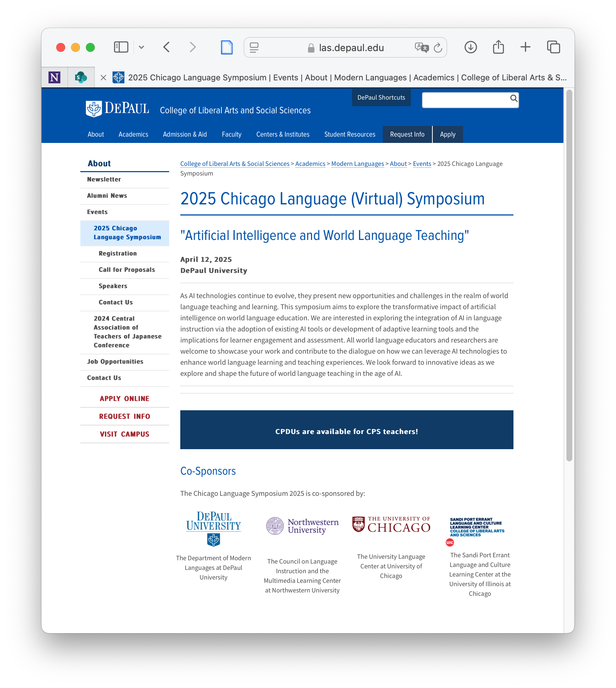The width and height of the screenshot is (616, 688).
Task: Click the April 12, 2025 date text
Action: [206, 259]
